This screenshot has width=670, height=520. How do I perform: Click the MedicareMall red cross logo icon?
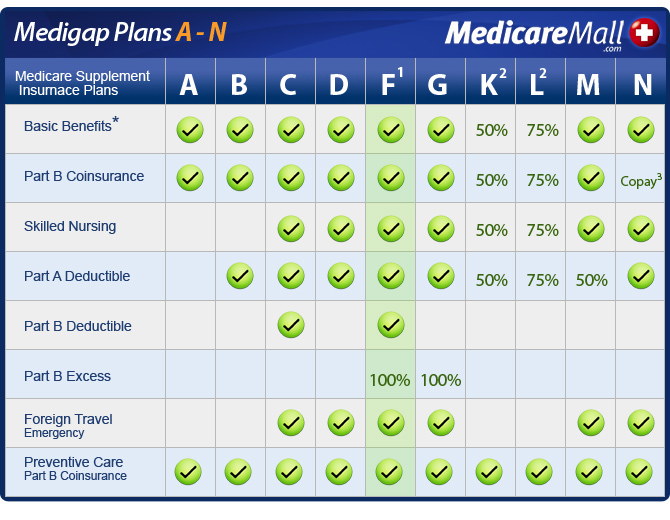[642, 33]
